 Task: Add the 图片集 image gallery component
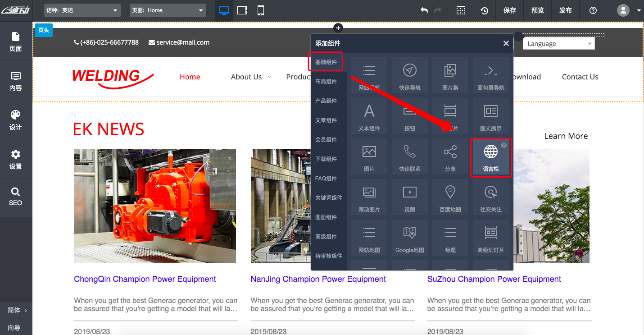click(x=450, y=75)
